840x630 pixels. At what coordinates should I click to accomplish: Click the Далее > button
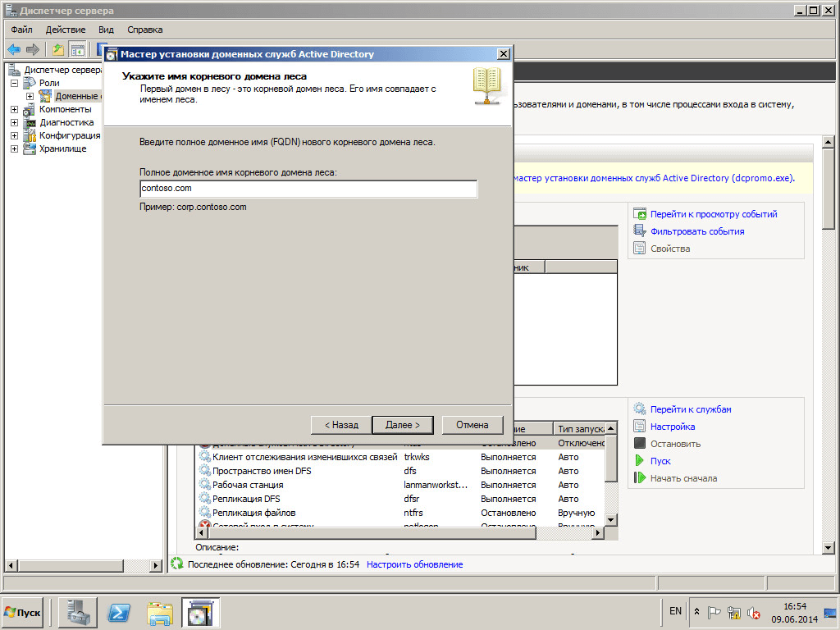click(402, 425)
